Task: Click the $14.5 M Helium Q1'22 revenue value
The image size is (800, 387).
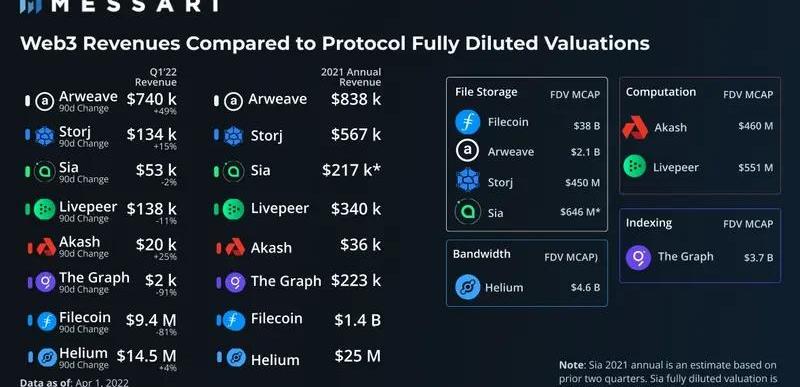Action: click(146, 355)
